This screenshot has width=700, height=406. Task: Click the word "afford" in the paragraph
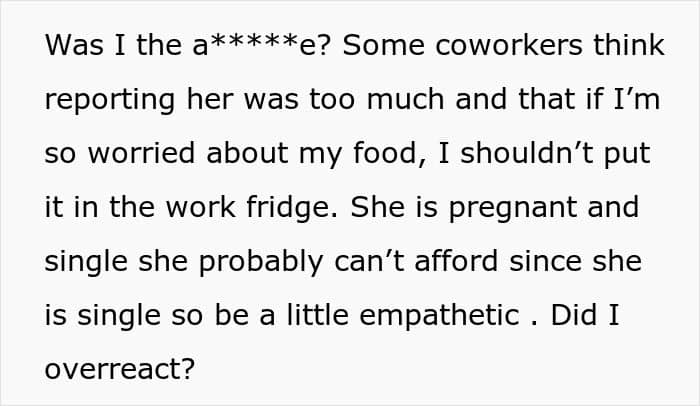(x=456, y=261)
